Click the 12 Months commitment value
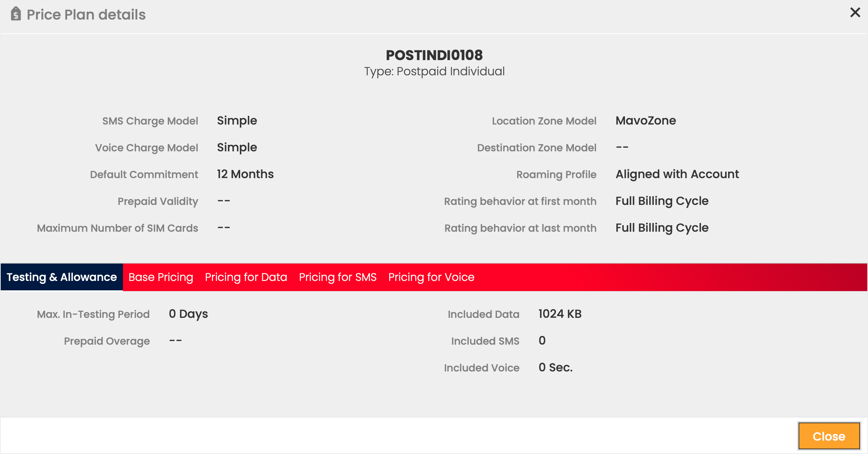This screenshot has width=868, height=454. point(245,174)
